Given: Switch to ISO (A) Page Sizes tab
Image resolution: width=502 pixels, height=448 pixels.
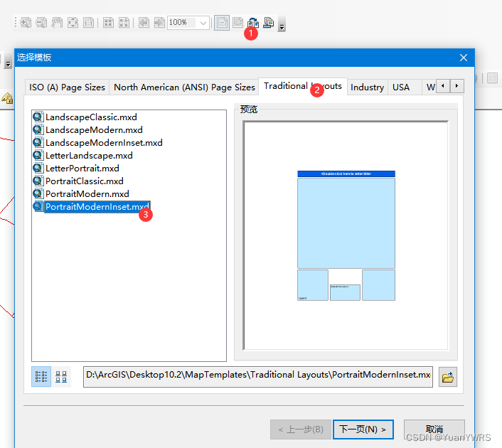Looking at the screenshot, I should click(x=68, y=87).
